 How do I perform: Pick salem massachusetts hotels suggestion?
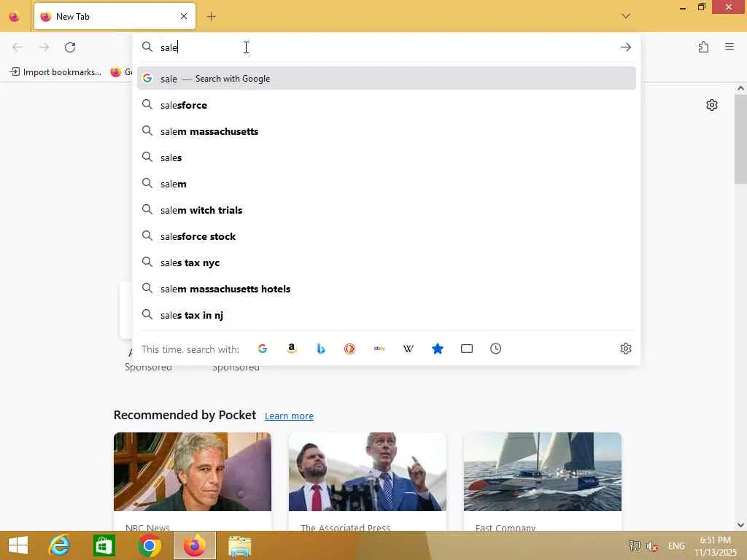387,289
